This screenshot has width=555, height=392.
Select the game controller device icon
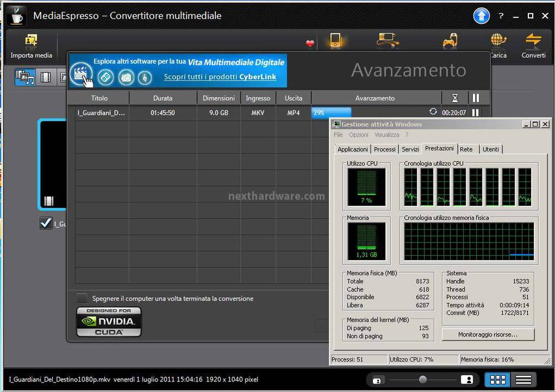(x=450, y=40)
